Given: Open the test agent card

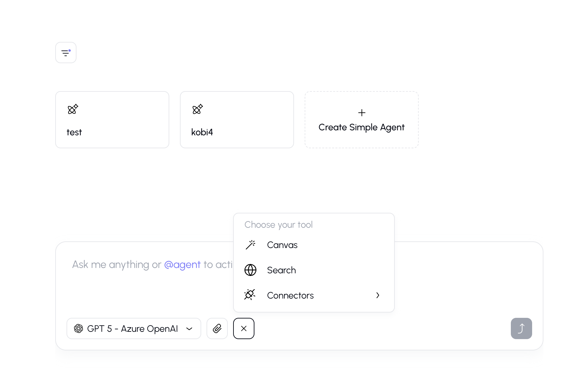Looking at the screenshot, I should [112, 120].
